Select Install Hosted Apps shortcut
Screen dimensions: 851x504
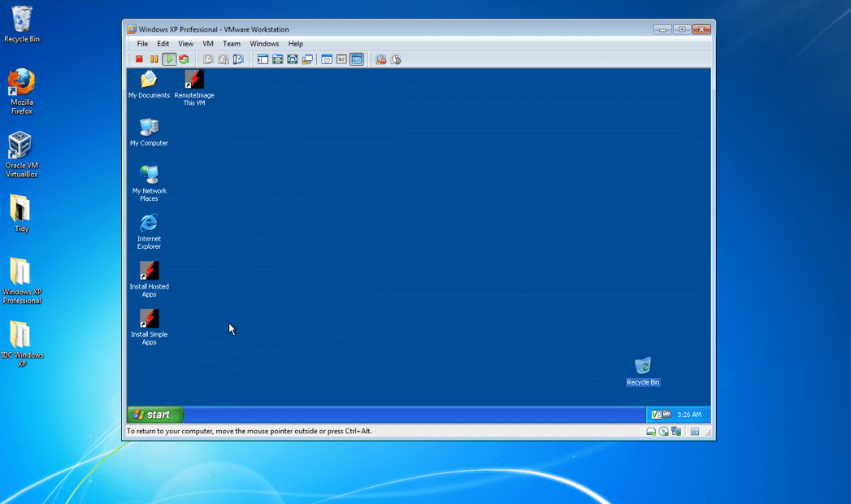point(149,279)
